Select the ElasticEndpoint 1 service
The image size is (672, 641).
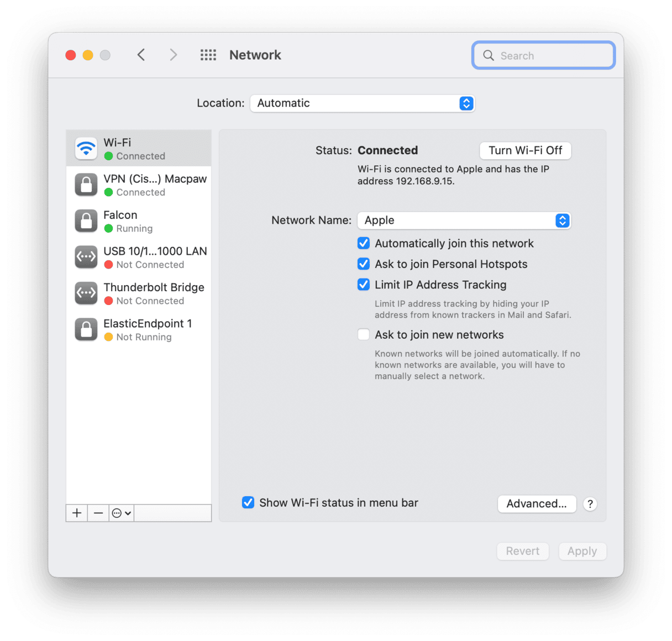coord(139,329)
